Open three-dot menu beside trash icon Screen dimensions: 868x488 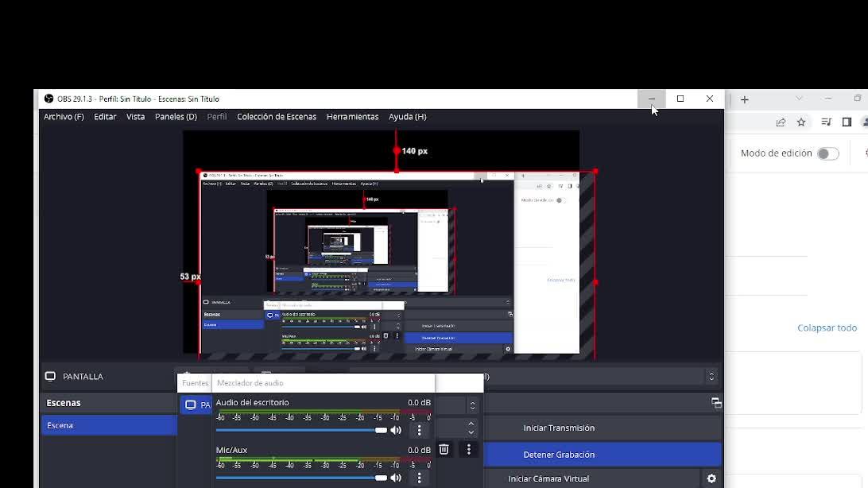469,449
